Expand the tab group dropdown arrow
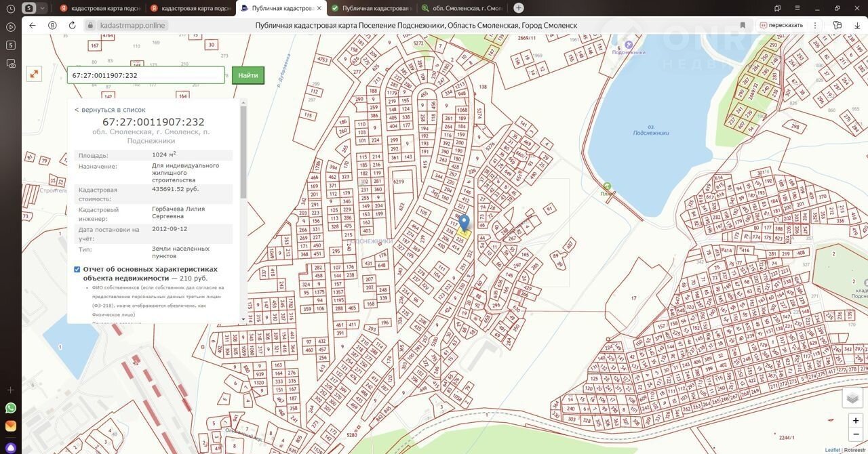This screenshot has height=454, width=868. (x=43, y=8)
